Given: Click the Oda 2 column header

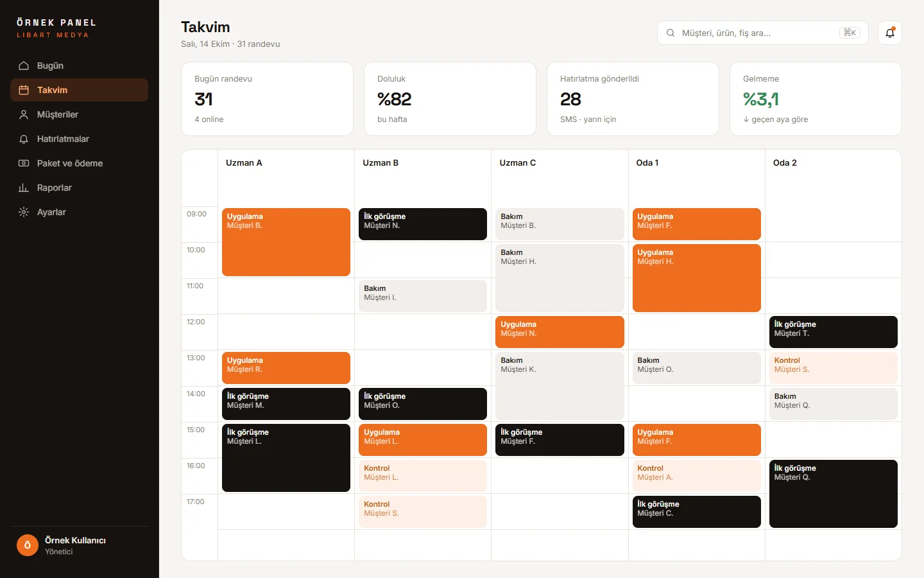Looking at the screenshot, I should click(785, 162).
